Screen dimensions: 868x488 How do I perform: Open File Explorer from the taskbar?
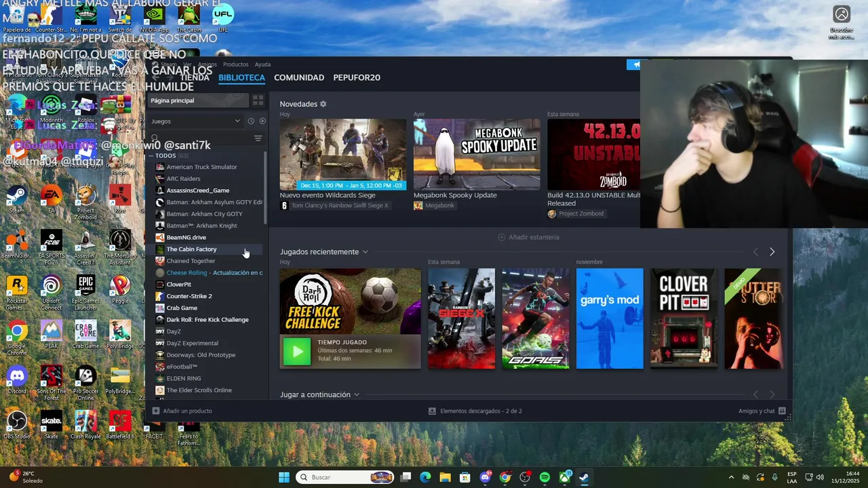tap(445, 477)
